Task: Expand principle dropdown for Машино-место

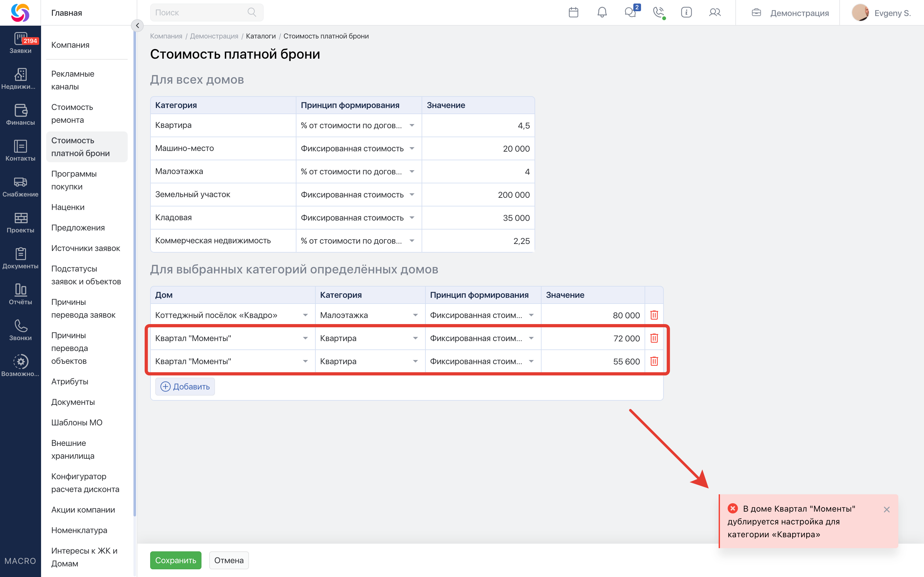Action: click(x=412, y=148)
